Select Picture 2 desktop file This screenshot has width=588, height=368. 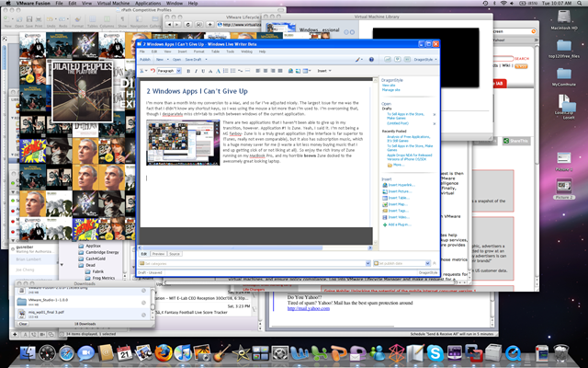pos(563,190)
